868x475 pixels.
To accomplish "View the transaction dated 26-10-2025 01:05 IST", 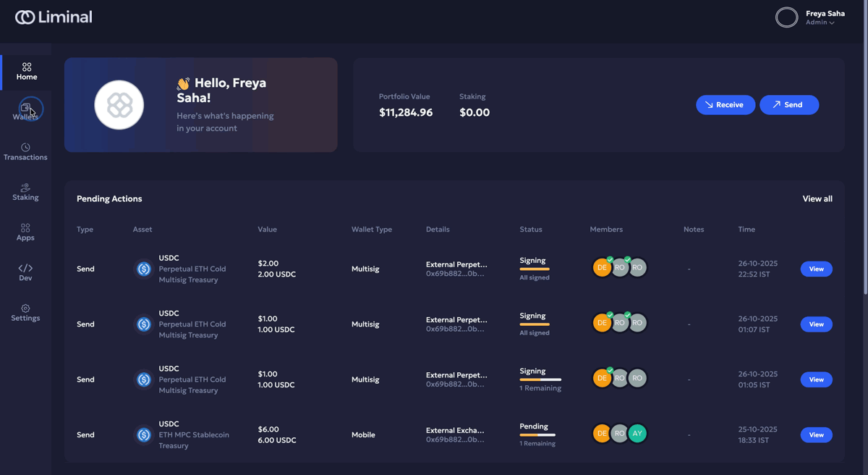I will click(x=816, y=379).
